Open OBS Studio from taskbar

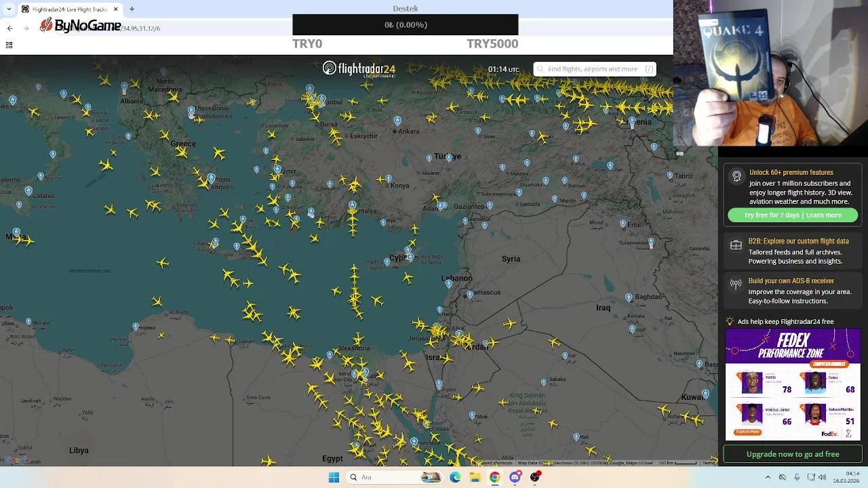[535, 477]
